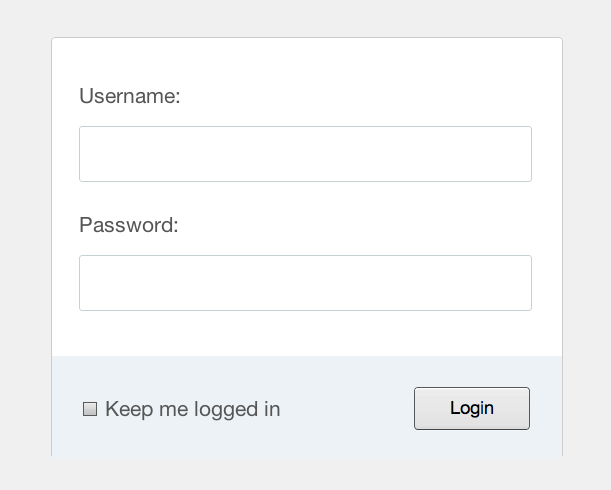The height and width of the screenshot is (490, 611).
Task: Click the word Username above the first field
Action: click(127, 96)
